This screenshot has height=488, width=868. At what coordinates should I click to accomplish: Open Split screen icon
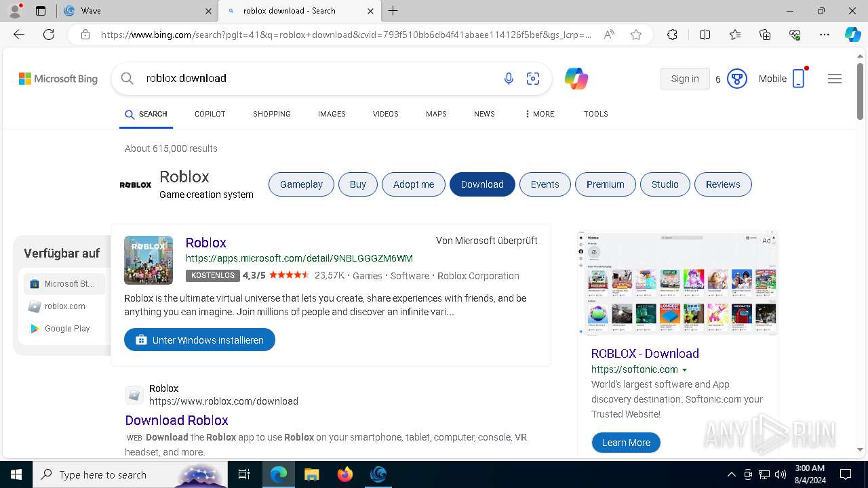[x=705, y=35]
